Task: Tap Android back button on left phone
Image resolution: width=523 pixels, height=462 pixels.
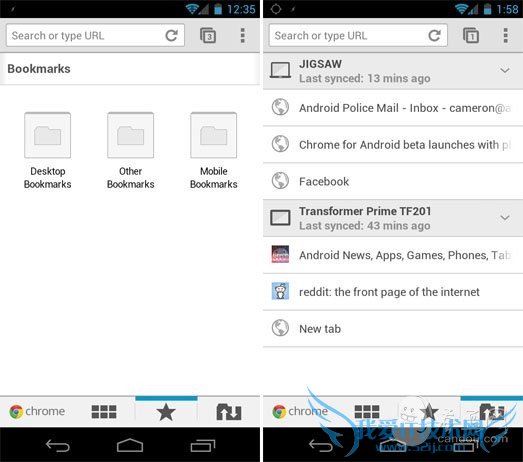Action: point(57,445)
